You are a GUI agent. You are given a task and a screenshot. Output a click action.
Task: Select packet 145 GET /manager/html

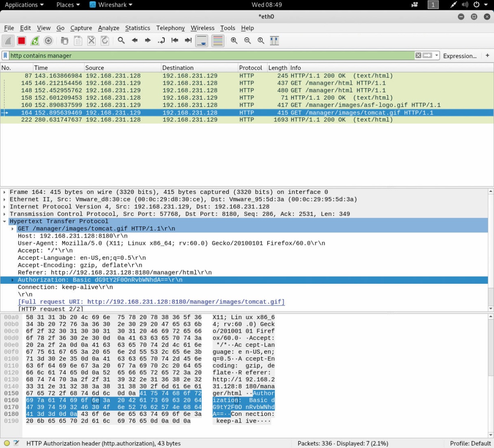[x=247, y=83]
